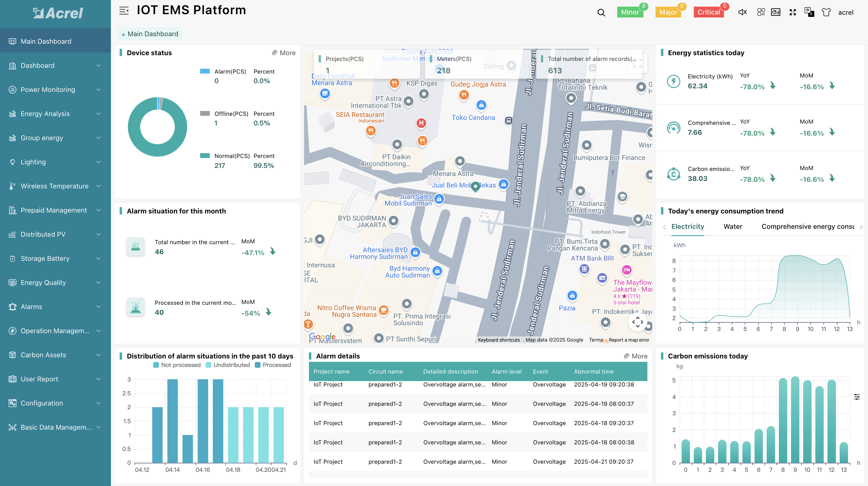Open the Main Dashboard breadcrumb tab

[150, 34]
